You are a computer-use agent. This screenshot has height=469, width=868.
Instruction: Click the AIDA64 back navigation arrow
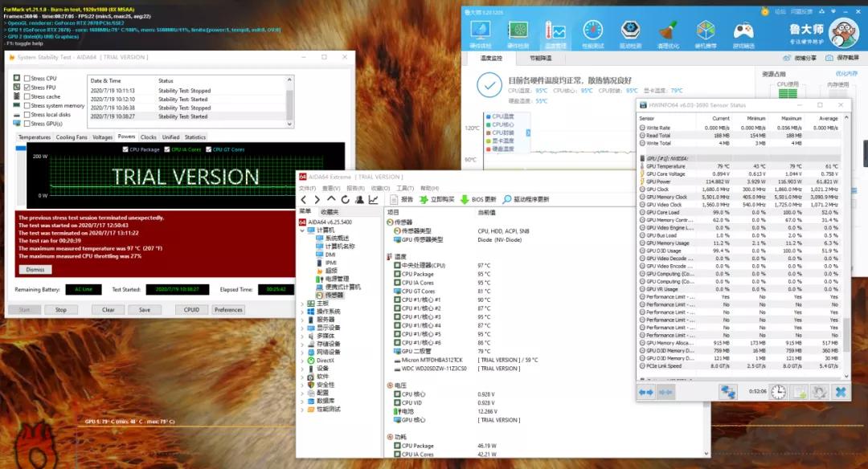tap(305, 199)
